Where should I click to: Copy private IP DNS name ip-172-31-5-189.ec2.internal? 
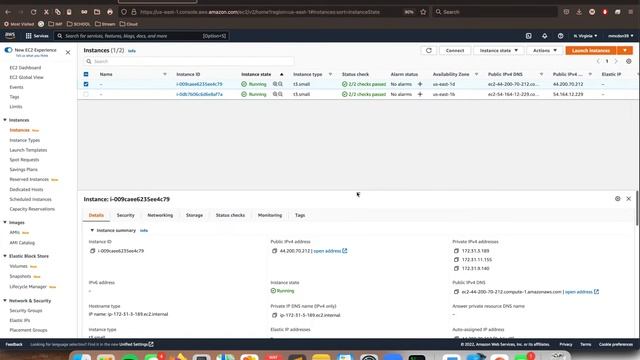(274, 315)
